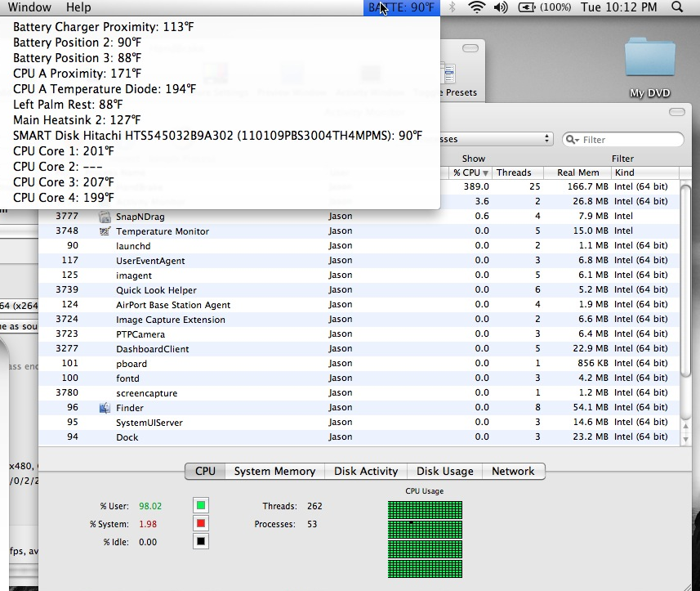Select the Quick Look Helper row
Image resolution: width=700 pixels, height=591 pixels.
click(x=359, y=290)
